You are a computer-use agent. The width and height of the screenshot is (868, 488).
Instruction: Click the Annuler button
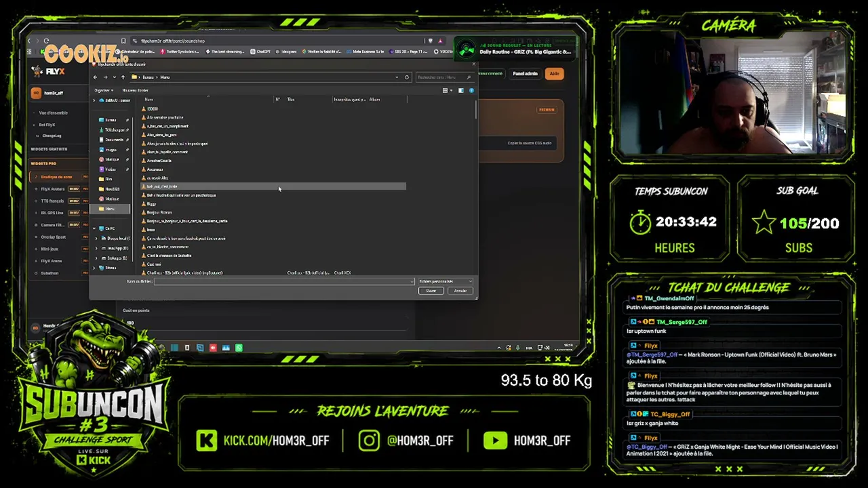coord(460,291)
